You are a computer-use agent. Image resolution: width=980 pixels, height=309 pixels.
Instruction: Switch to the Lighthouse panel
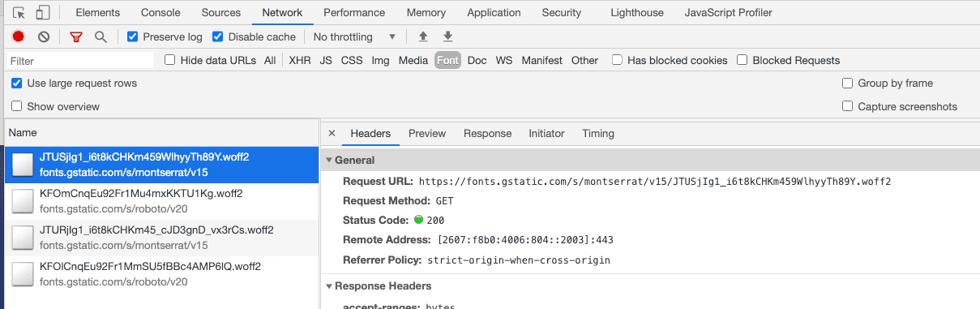click(636, 12)
